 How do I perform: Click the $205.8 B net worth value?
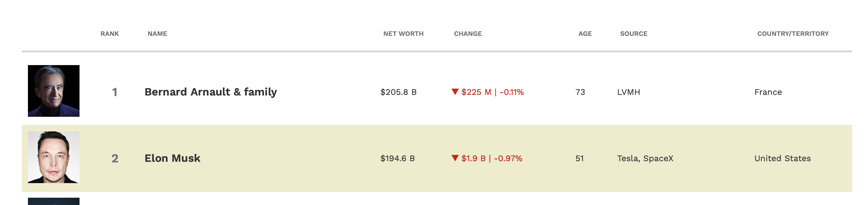pyautogui.click(x=398, y=92)
